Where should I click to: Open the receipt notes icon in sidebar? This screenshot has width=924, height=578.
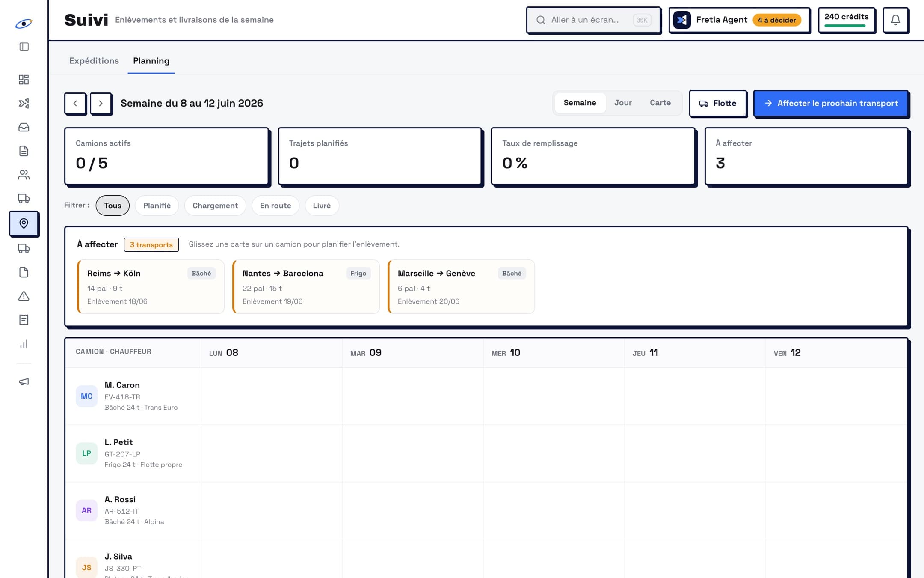(24, 320)
